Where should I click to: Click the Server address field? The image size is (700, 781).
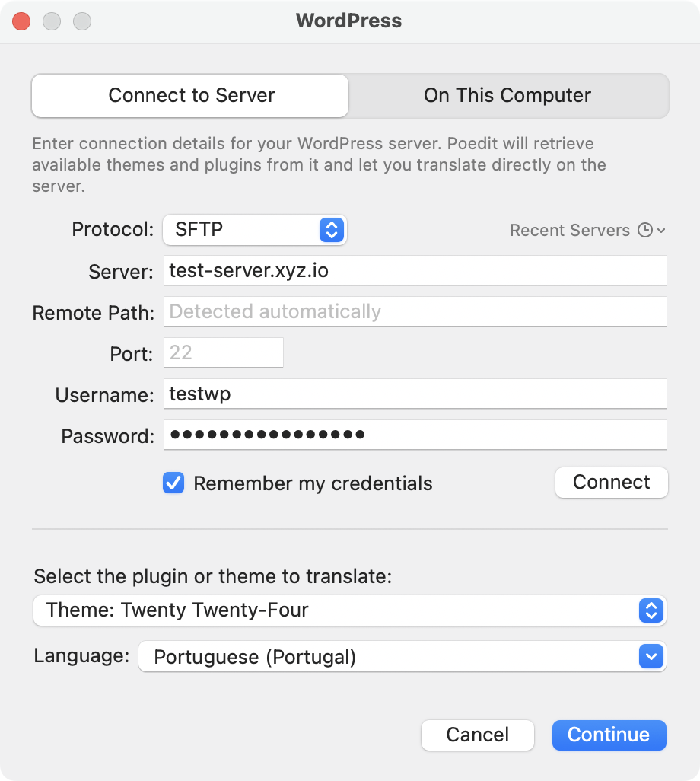coord(415,270)
